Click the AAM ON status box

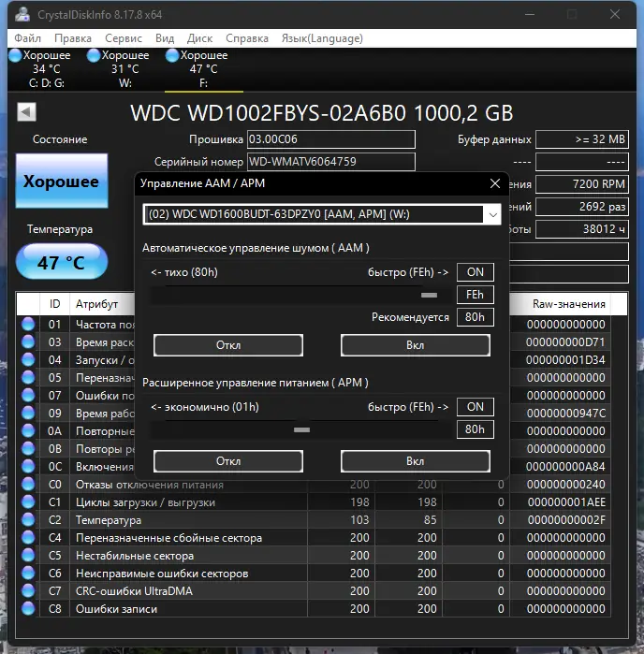[x=476, y=272]
